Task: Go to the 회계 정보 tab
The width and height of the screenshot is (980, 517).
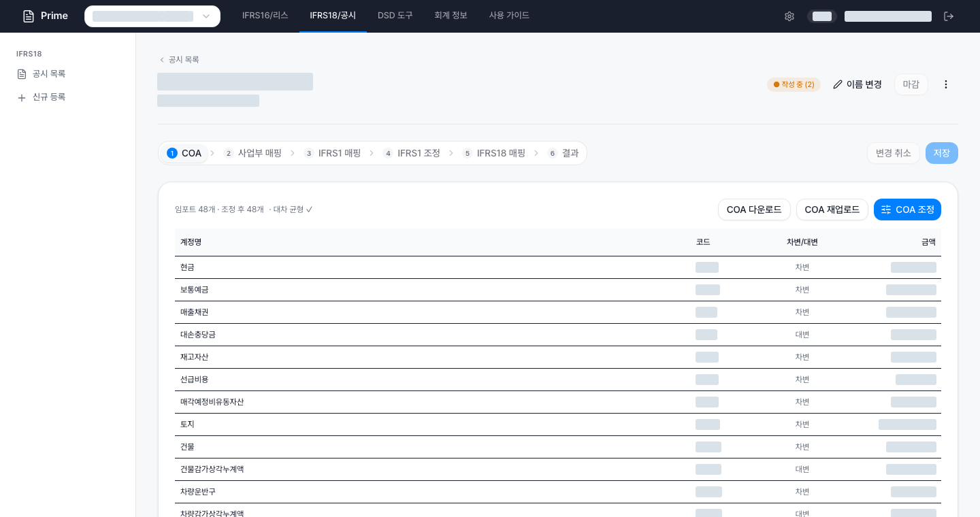Action: point(451,16)
